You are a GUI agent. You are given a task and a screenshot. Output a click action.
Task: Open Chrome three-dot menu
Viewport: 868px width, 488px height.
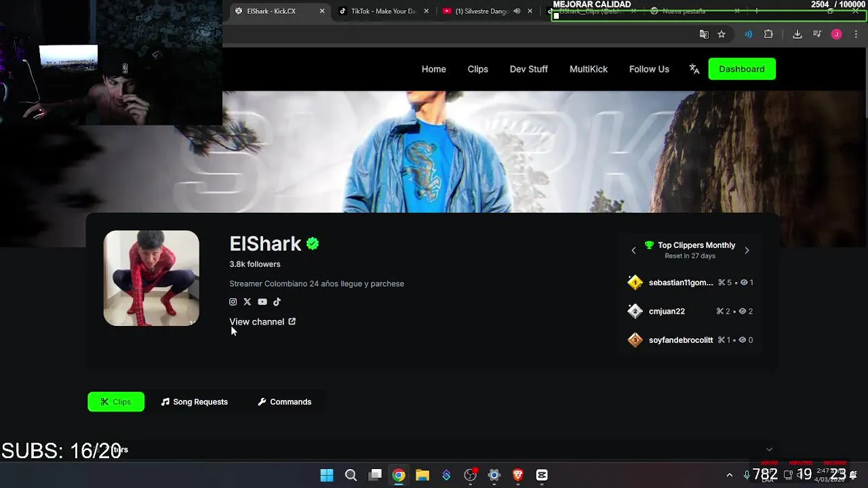coord(856,34)
